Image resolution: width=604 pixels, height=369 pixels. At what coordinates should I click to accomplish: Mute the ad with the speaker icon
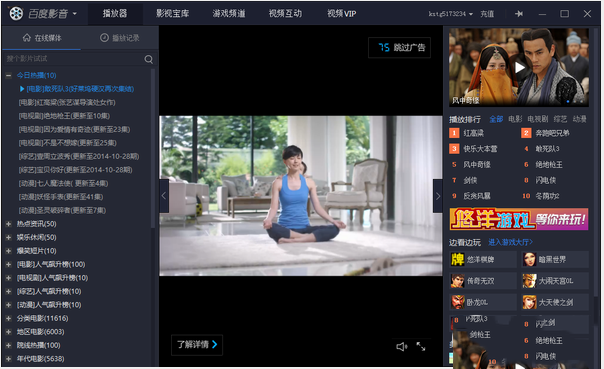click(x=402, y=347)
